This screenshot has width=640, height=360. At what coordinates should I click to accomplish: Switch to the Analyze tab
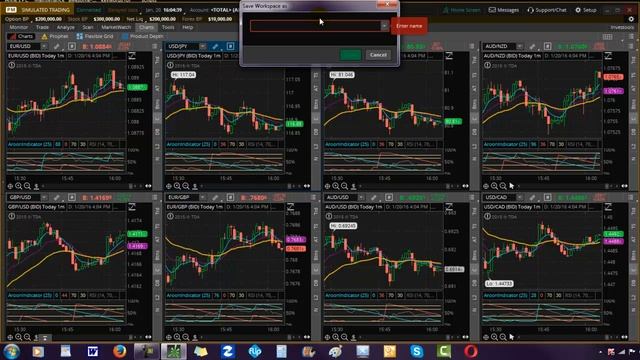click(x=65, y=27)
